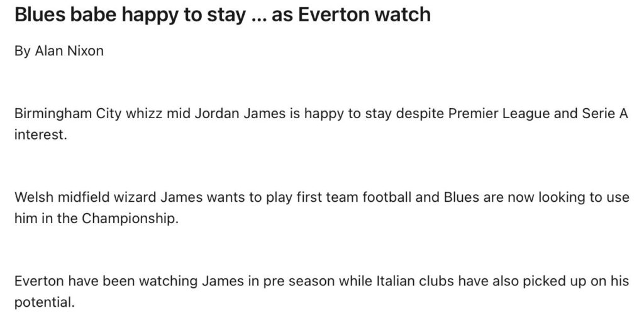Image resolution: width=644 pixels, height=318 pixels.
Task: Click the article headline text
Action: tap(222, 15)
